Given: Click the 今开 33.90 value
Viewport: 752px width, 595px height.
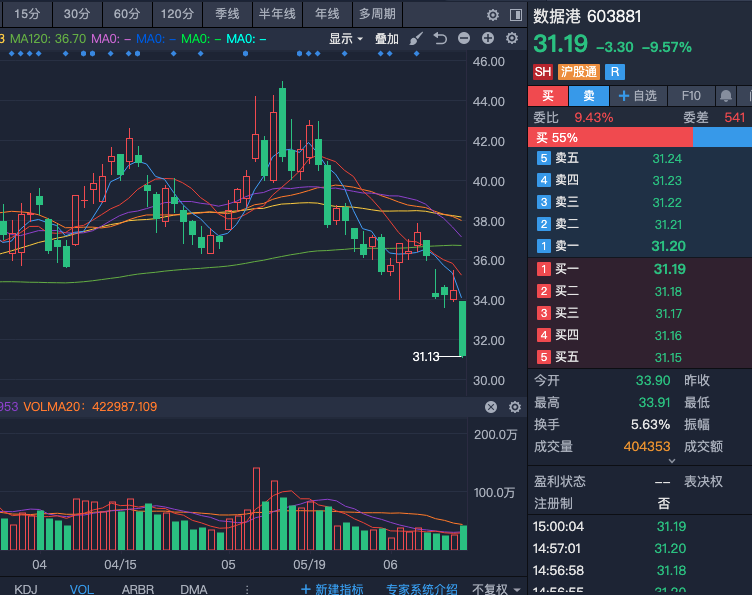Looking at the screenshot, I should tap(653, 381).
